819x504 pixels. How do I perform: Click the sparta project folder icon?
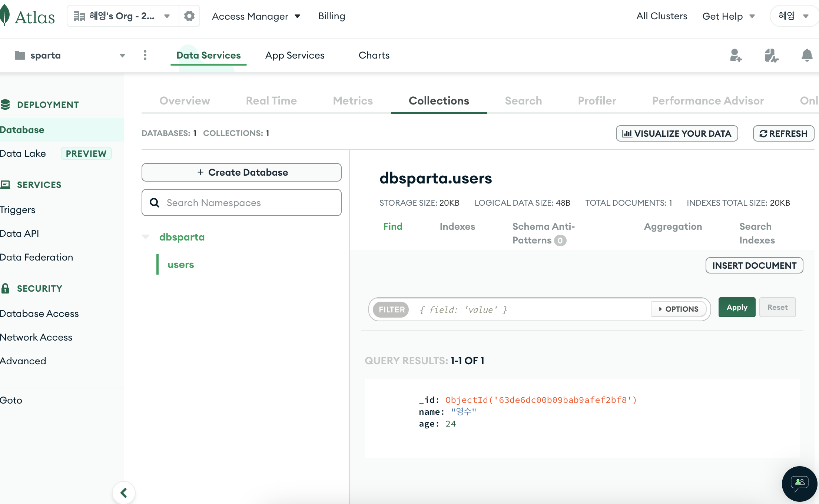pos(20,55)
